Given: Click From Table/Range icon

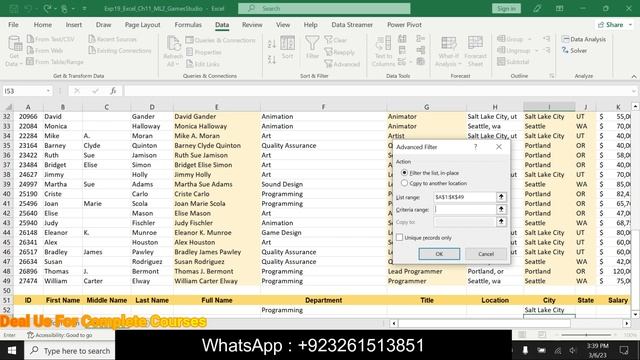Looking at the screenshot, I should [30, 62].
